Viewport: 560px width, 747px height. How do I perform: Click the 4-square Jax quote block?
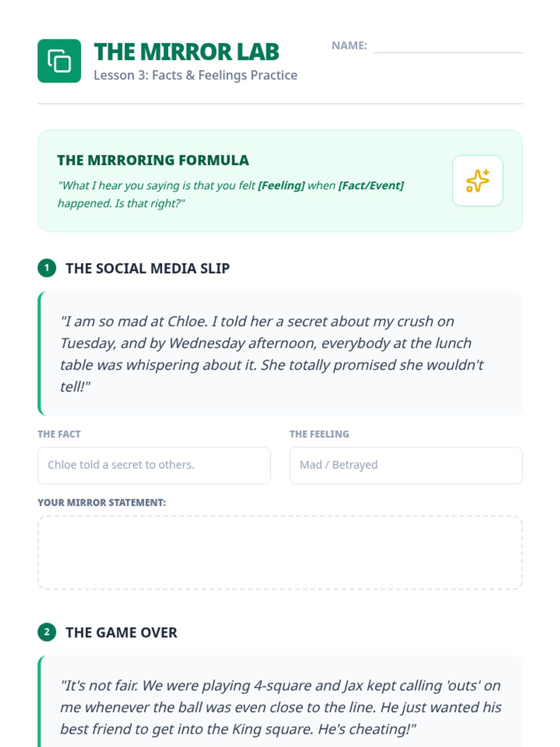click(x=280, y=701)
